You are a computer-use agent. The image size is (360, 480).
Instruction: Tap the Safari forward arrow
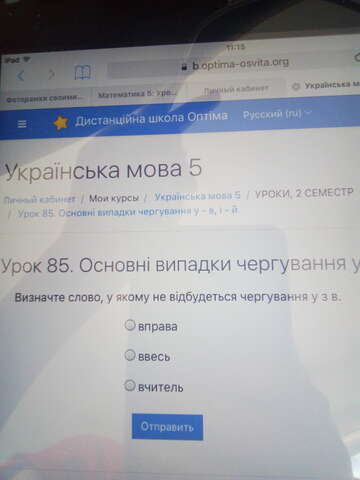pos(52,74)
